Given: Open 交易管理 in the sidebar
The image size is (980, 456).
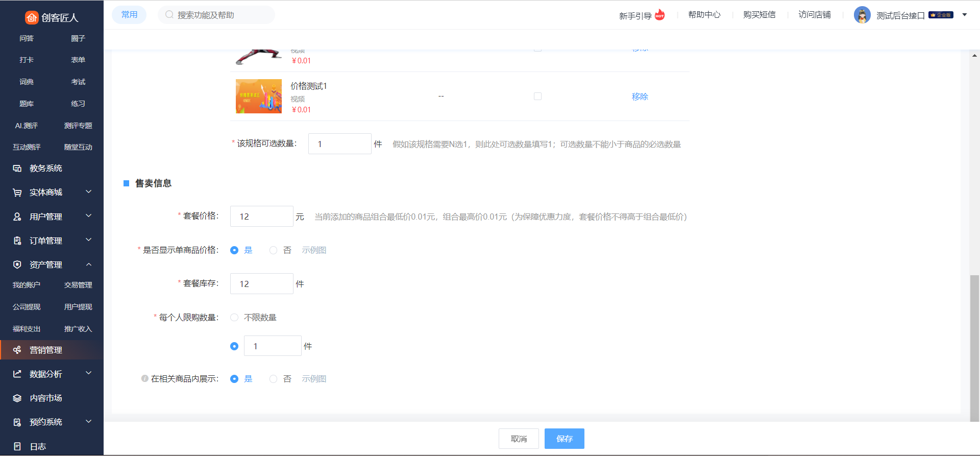Looking at the screenshot, I should [x=78, y=285].
